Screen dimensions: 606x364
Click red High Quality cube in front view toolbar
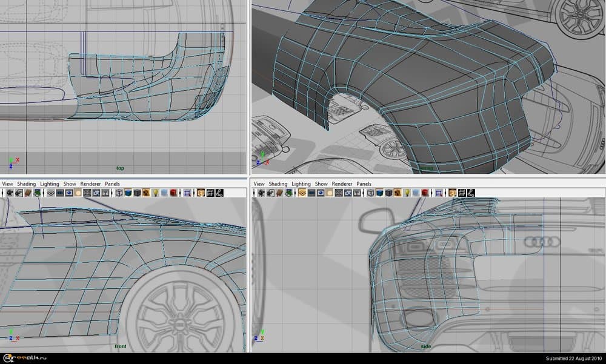coord(173,193)
